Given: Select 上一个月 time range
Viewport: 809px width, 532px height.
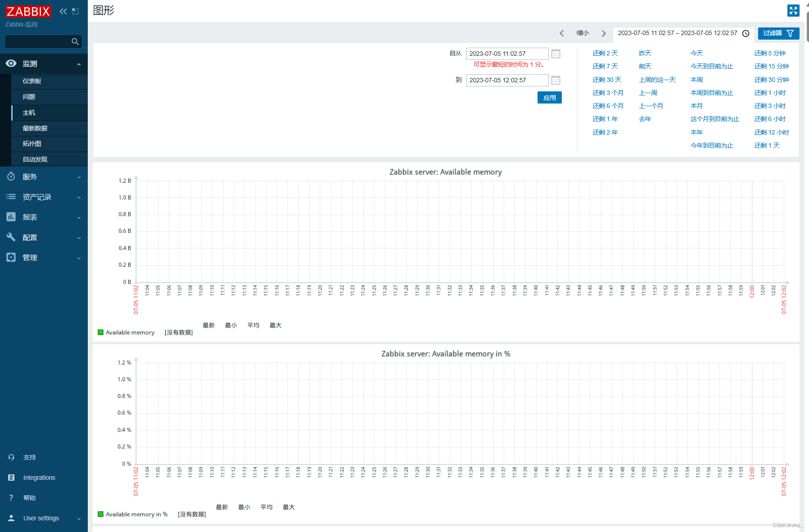Looking at the screenshot, I should tap(651, 106).
